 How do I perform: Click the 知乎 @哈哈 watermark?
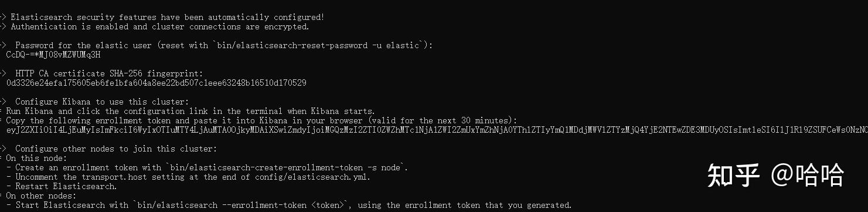click(x=775, y=175)
